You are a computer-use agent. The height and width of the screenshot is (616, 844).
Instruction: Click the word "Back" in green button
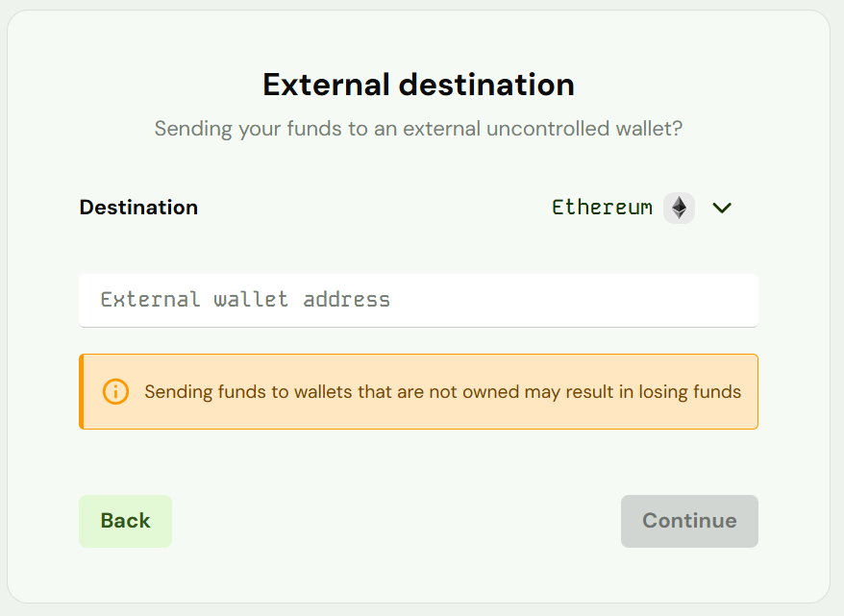coord(125,521)
